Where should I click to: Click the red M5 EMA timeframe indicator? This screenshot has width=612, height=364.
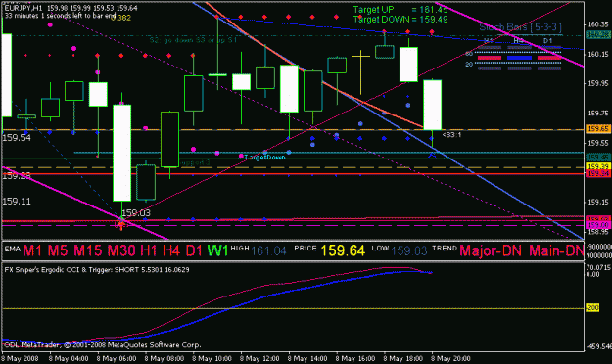click(x=59, y=250)
